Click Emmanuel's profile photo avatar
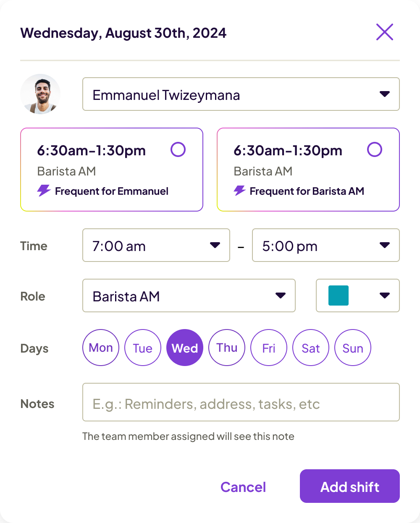This screenshot has height=523, width=420. tap(40, 94)
